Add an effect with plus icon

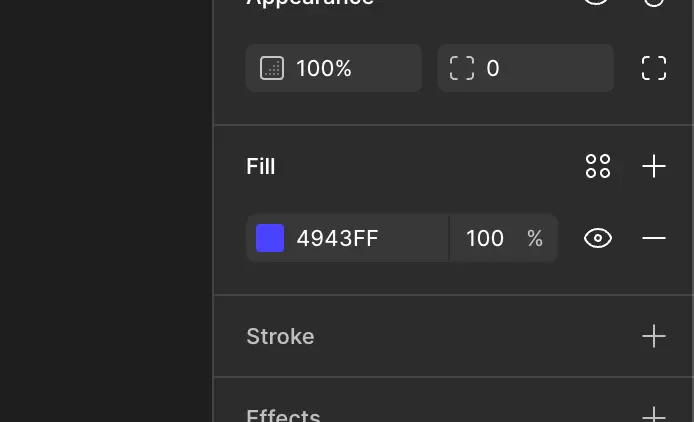[653, 414]
